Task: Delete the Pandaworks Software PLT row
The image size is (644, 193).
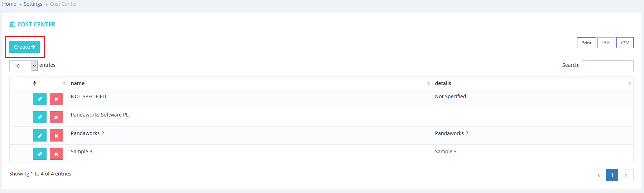Action: 56,117
